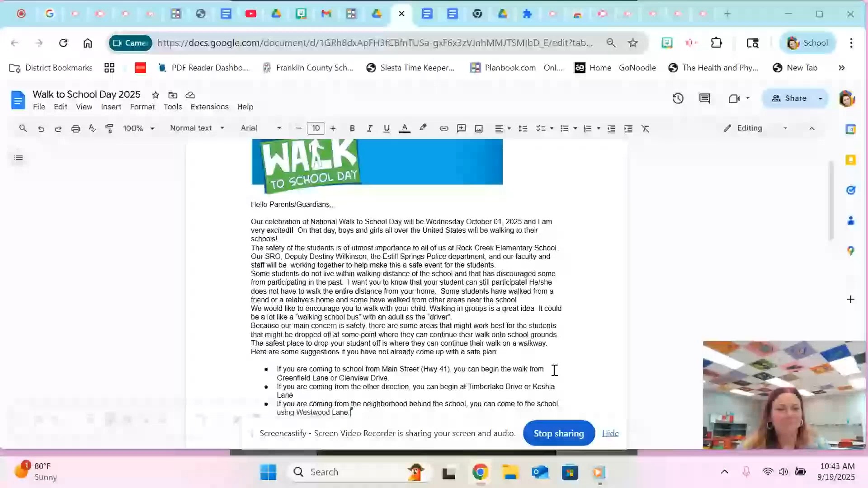Open the Home - GoNoodle bookmark
Image resolution: width=868 pixels, height=488 pixels.
point(615,68)
